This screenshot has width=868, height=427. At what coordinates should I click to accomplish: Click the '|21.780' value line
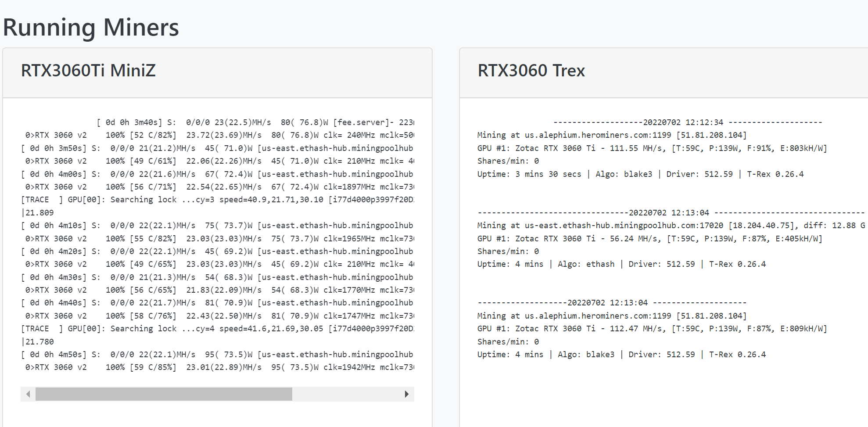[x=37, y=342]
